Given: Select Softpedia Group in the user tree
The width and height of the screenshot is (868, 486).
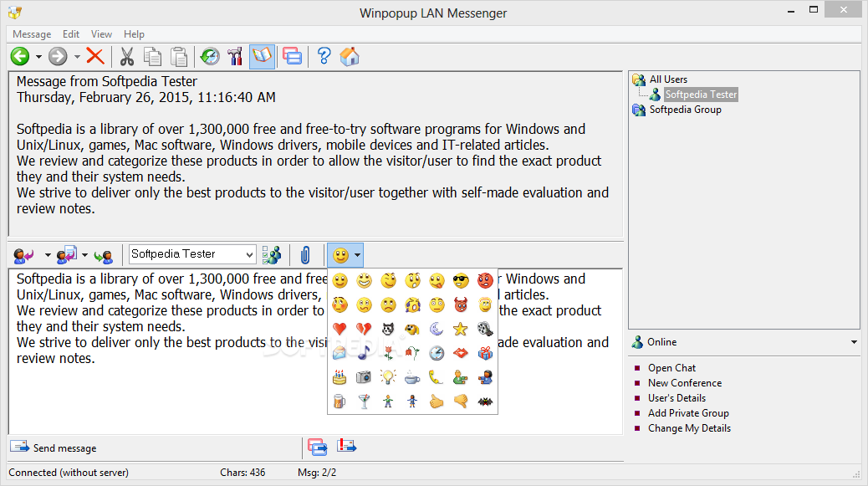Looking at the screenshot, I should [x=686, y=110].
